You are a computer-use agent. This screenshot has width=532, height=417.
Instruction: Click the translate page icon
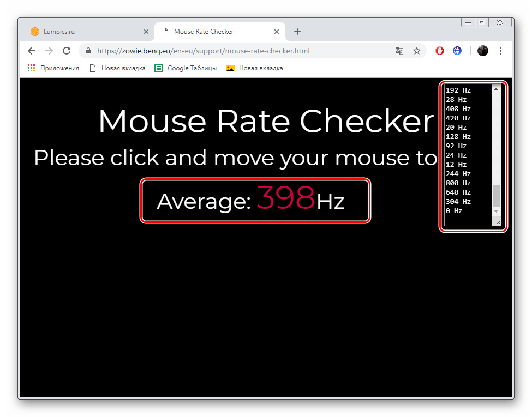(399, 51)
